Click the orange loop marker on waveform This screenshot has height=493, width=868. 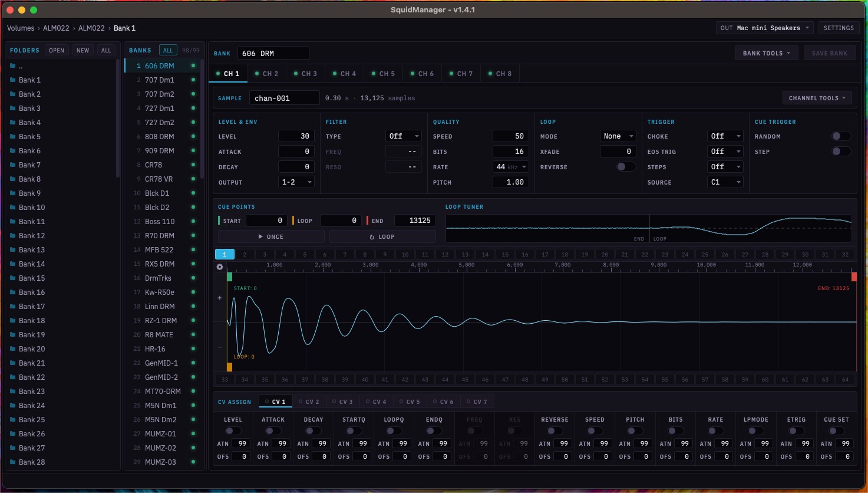click(229, 367)
